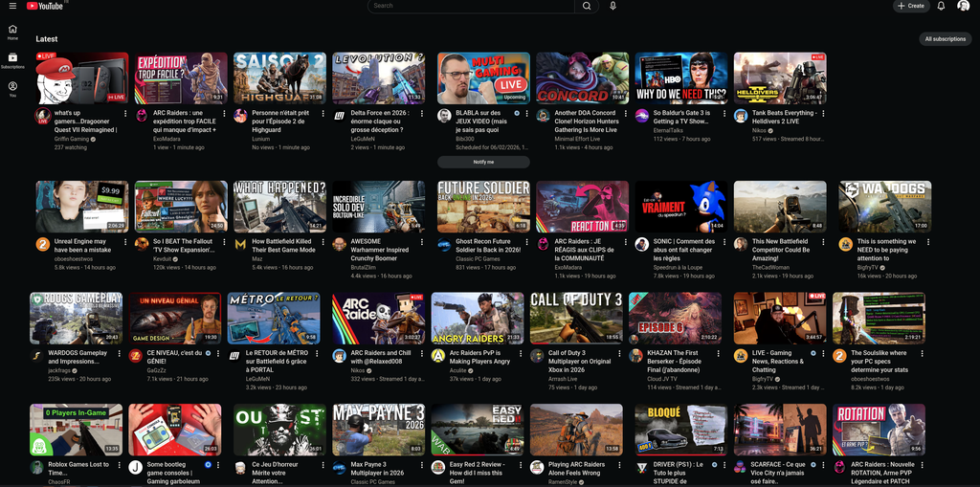
Task: Open the Max Payne 3 2026 thumbnail
Action: [379, 430]
